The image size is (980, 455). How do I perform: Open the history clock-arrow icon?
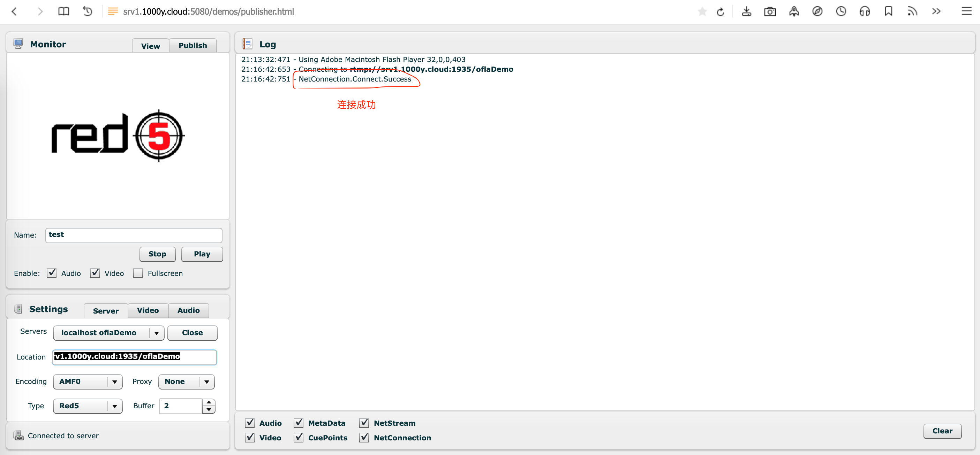tap(88, 11)
